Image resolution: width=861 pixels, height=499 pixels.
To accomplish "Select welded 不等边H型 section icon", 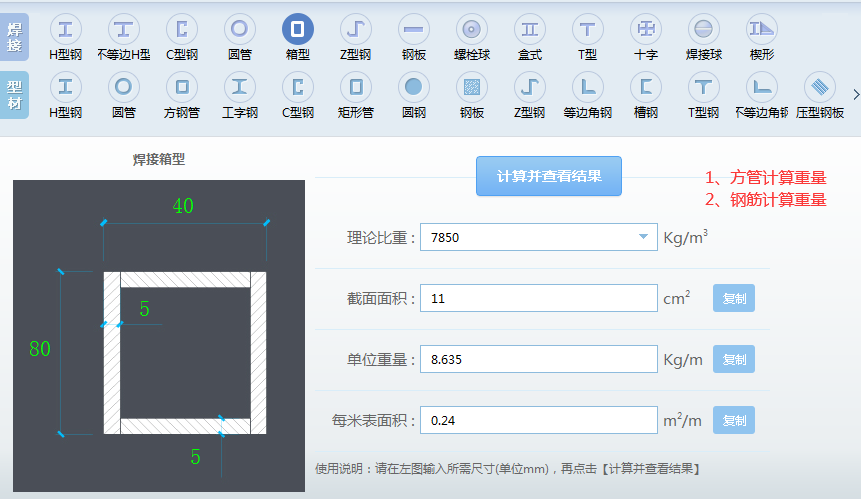I will (x=124, y=29).
